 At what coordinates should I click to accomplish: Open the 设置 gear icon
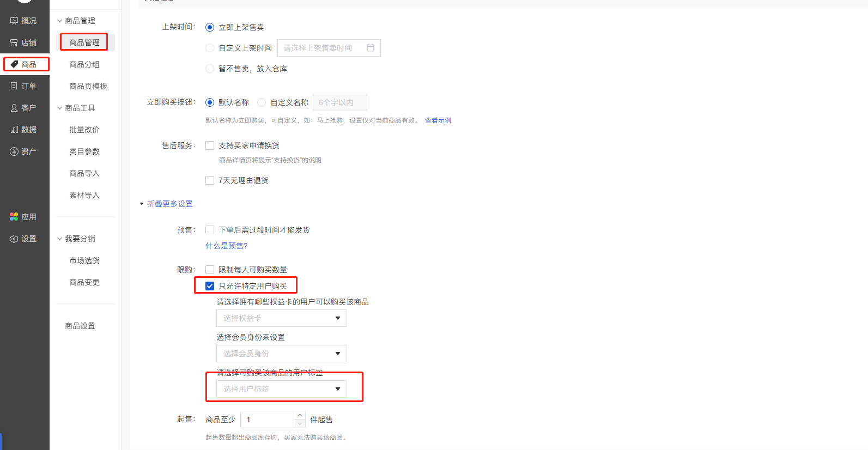coord(14,239)
